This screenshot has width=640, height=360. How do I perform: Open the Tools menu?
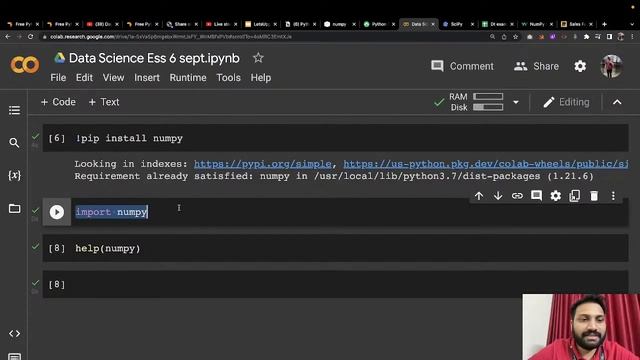[x=228, y=78]
